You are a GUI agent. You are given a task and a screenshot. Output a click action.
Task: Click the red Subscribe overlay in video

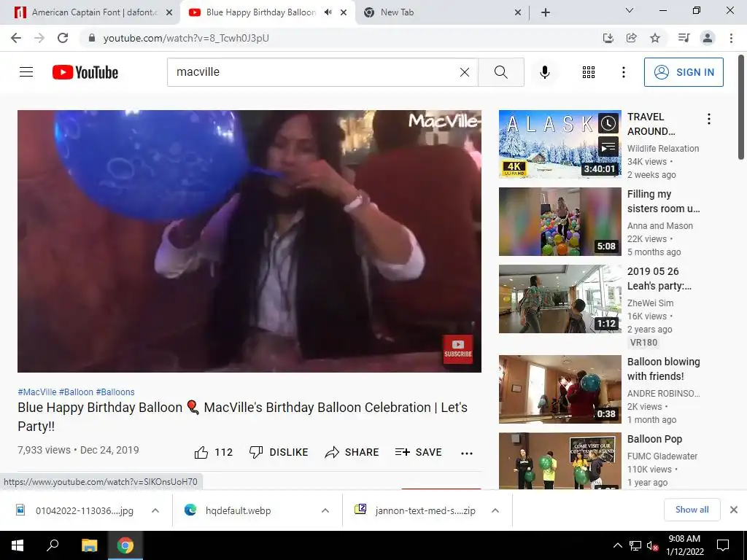coord(458,349)
